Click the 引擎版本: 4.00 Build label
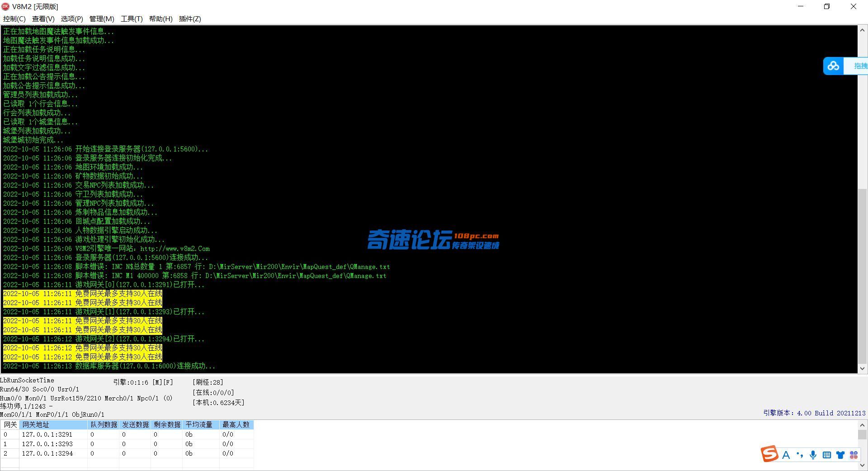 pyautogui.click(x=814, y=413)
